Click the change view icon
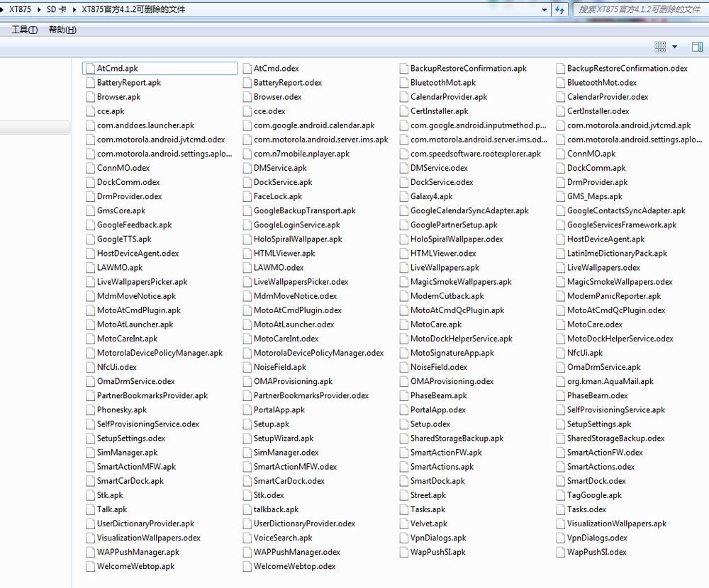Viewport: 709px width, 588px height. tap(660, 47)
